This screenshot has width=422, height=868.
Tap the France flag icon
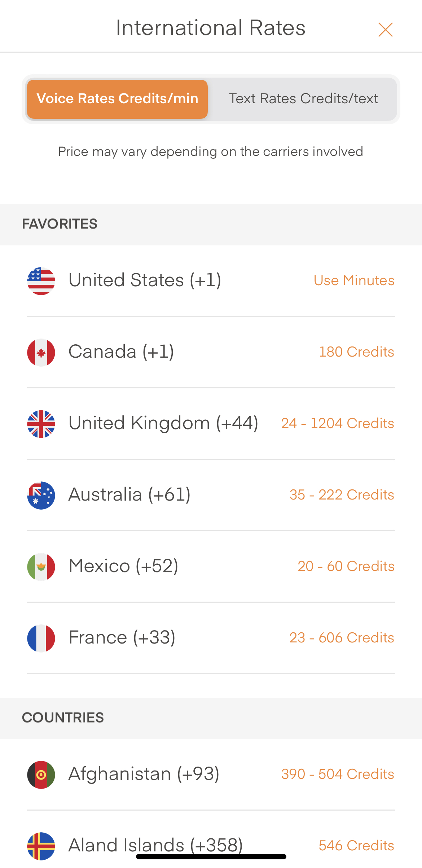(41, 638)
